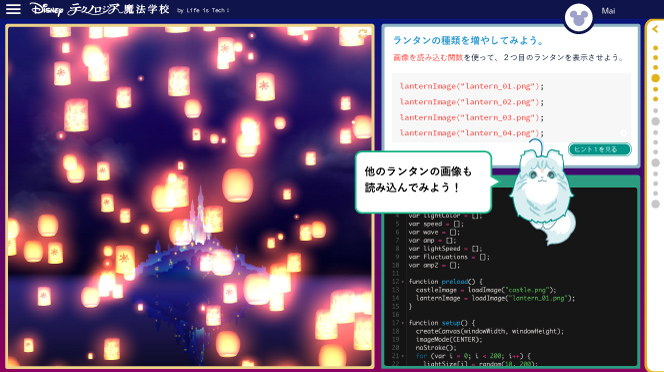Click the lantern_04.png code sample line
Image resolution: width=664 pixels, height=372 pixels.
click(x=471, y=133)
